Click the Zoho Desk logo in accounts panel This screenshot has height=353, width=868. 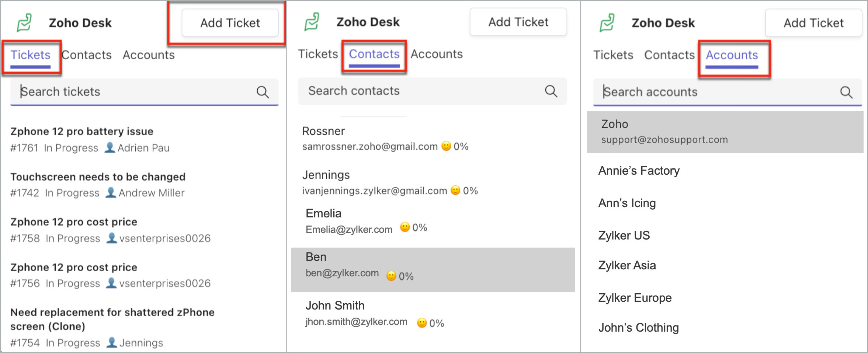click(607, 23)
